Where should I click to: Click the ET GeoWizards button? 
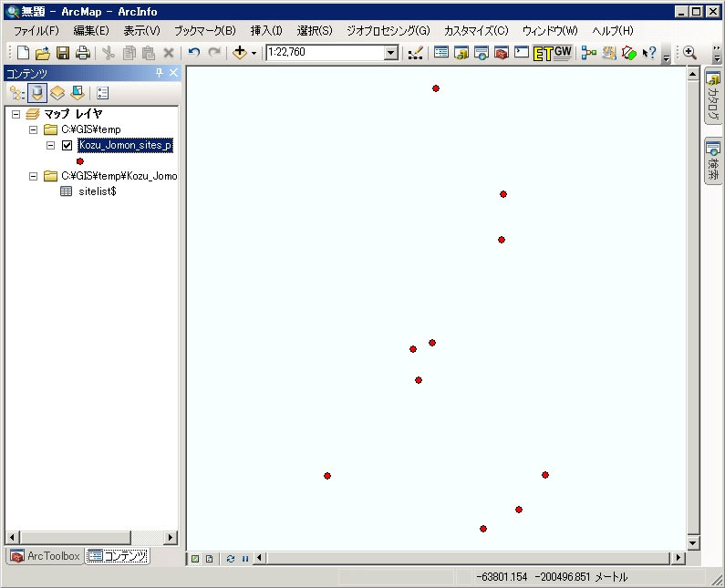[553, 53]
